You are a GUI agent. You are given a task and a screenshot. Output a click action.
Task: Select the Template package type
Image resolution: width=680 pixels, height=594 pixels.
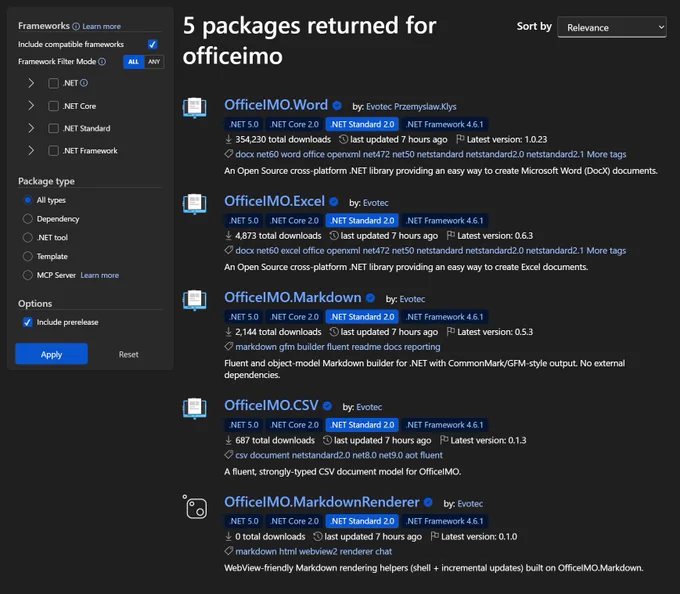click(x=28, y=256)
